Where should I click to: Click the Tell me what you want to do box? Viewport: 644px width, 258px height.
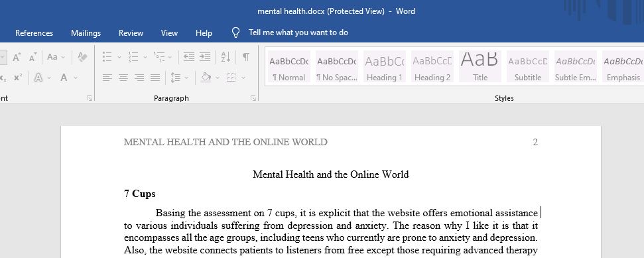(x=298, y=32)
